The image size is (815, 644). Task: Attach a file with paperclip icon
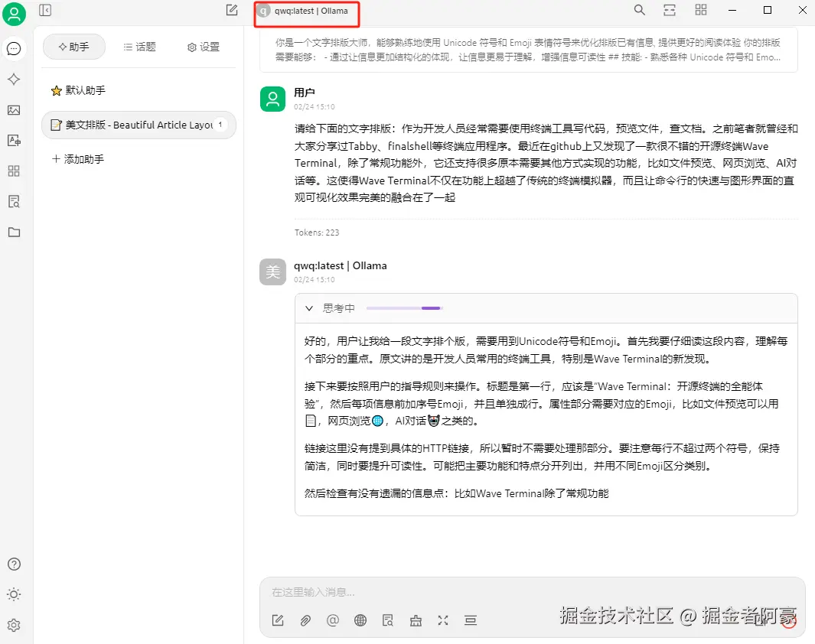[305, 620]
